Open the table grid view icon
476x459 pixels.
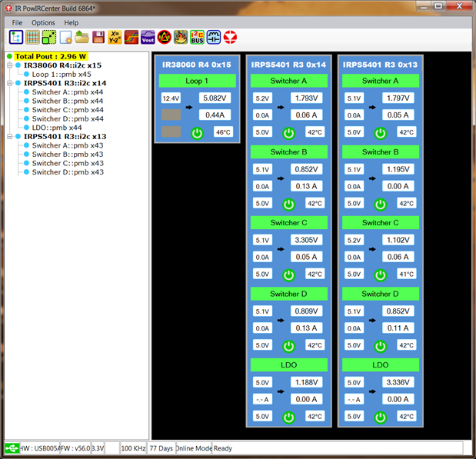32,37
